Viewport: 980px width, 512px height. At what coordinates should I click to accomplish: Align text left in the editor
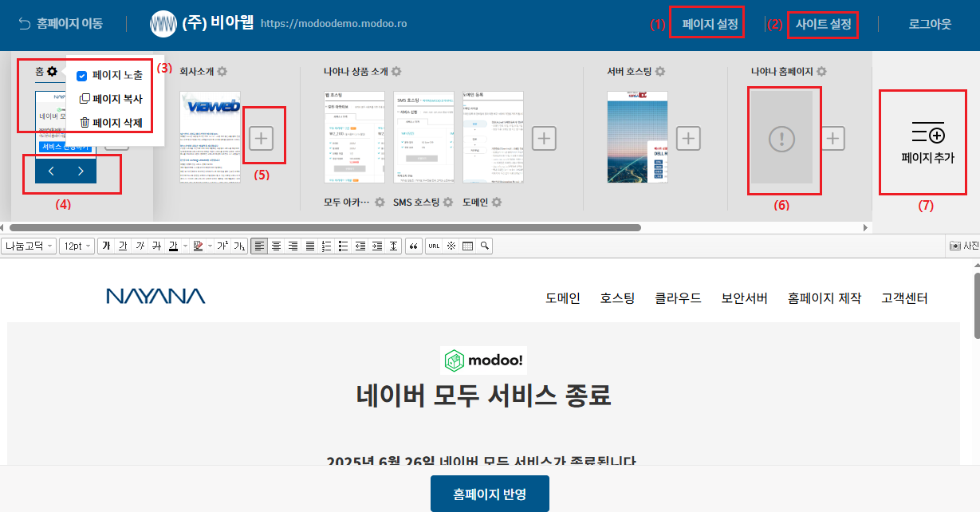click(259, 246)
